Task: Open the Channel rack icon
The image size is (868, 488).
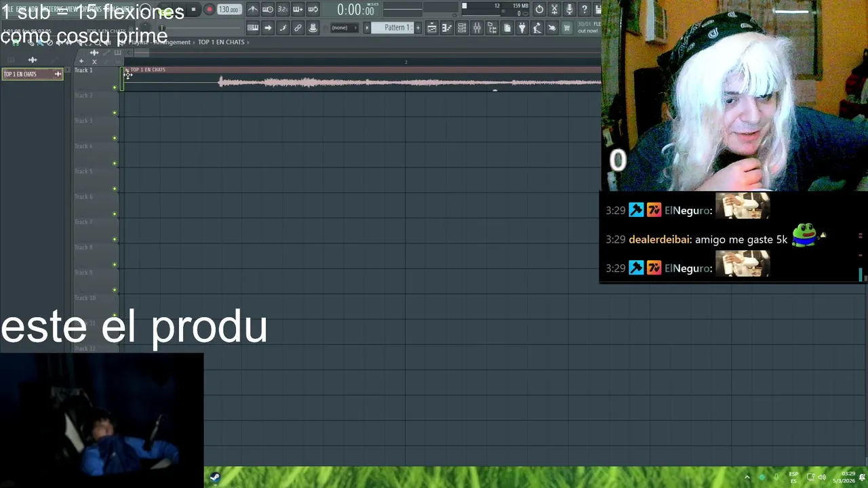Action: pos(462,28)
